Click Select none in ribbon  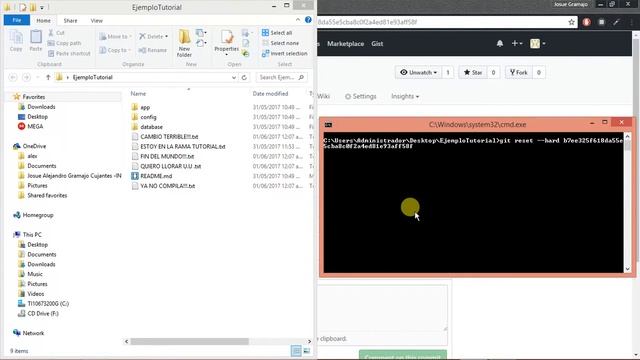[x=280, y=43]
